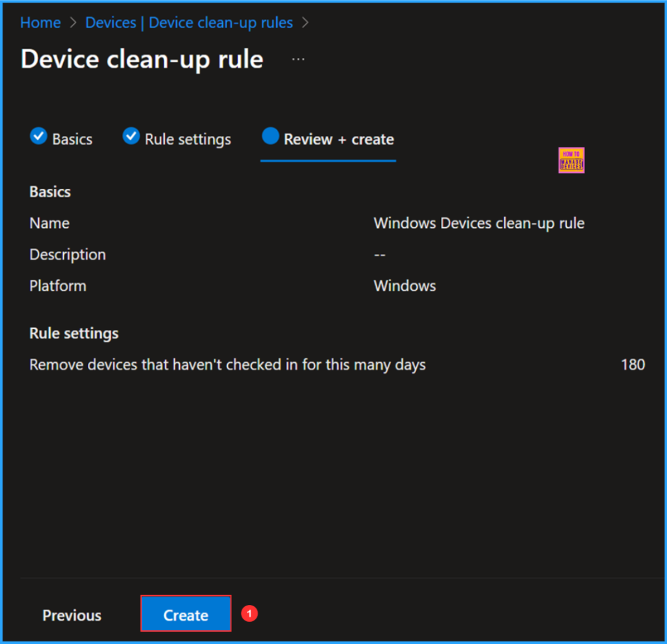Switch to the Rule settings tab

point(177,139)
